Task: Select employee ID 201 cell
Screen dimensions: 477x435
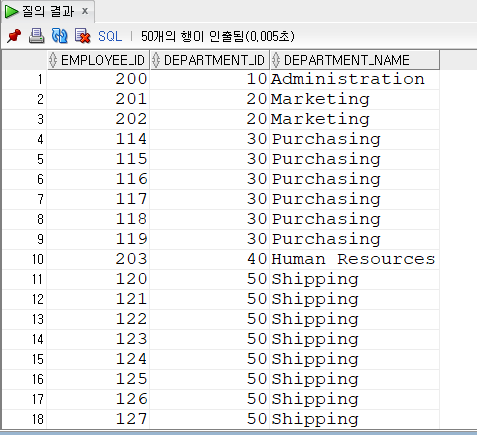Action: pos(98,99)
